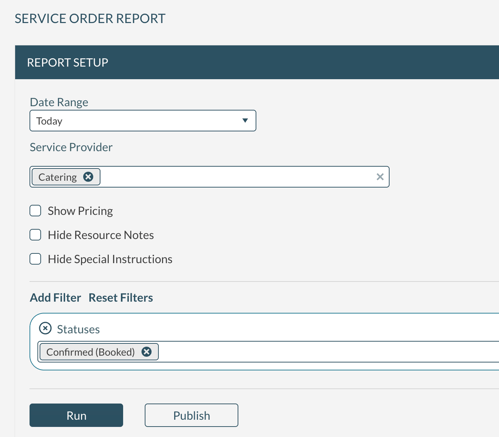Click the Hide Special Instructions label
The image size is (499, 437).
[110, 259]
